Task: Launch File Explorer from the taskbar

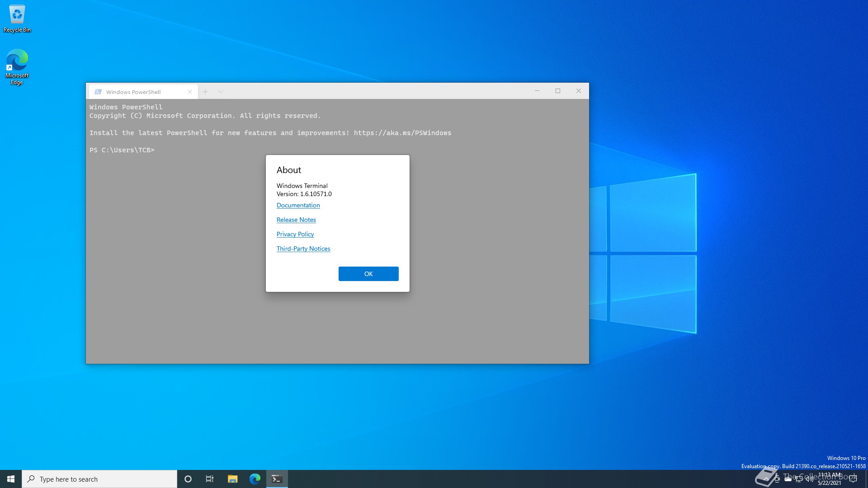Action: [x=232, y=479]
